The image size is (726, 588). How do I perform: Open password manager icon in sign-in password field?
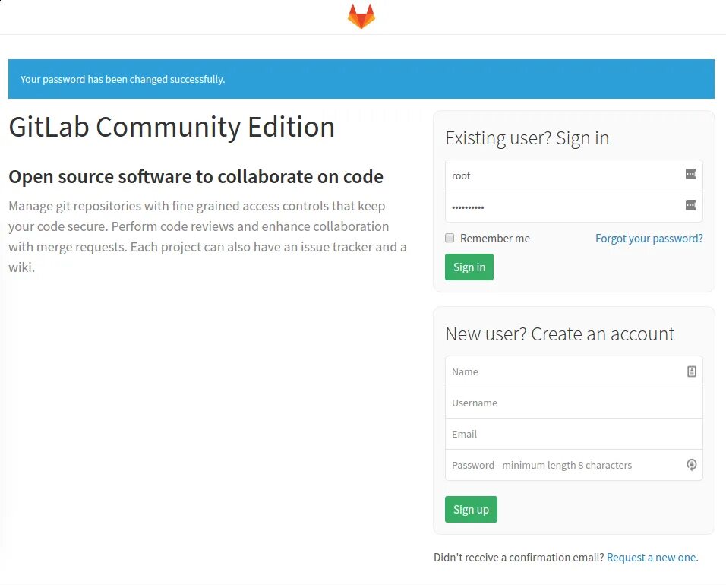point(691,205)
